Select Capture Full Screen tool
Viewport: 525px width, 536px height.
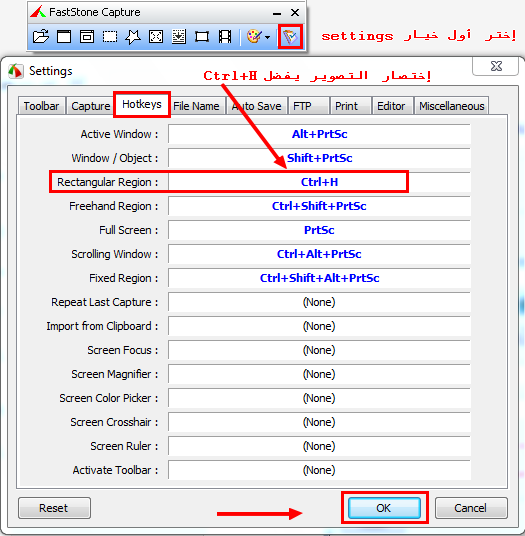(156, 37)
